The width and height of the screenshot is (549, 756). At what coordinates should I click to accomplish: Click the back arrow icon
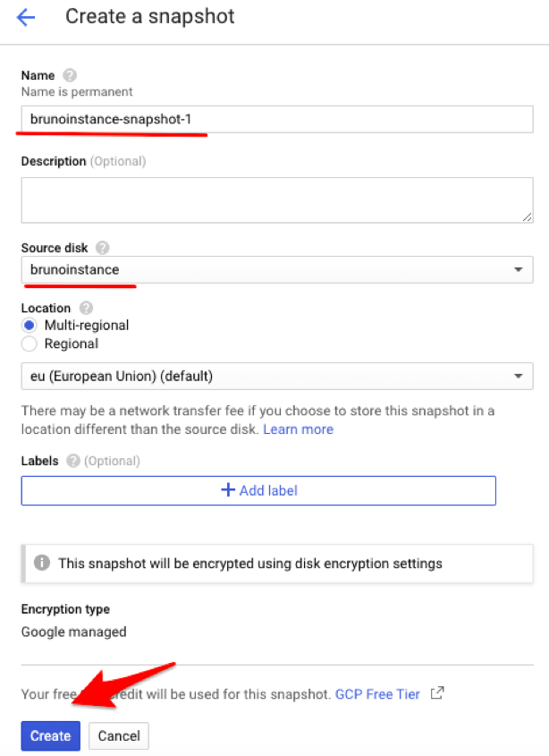26,17
